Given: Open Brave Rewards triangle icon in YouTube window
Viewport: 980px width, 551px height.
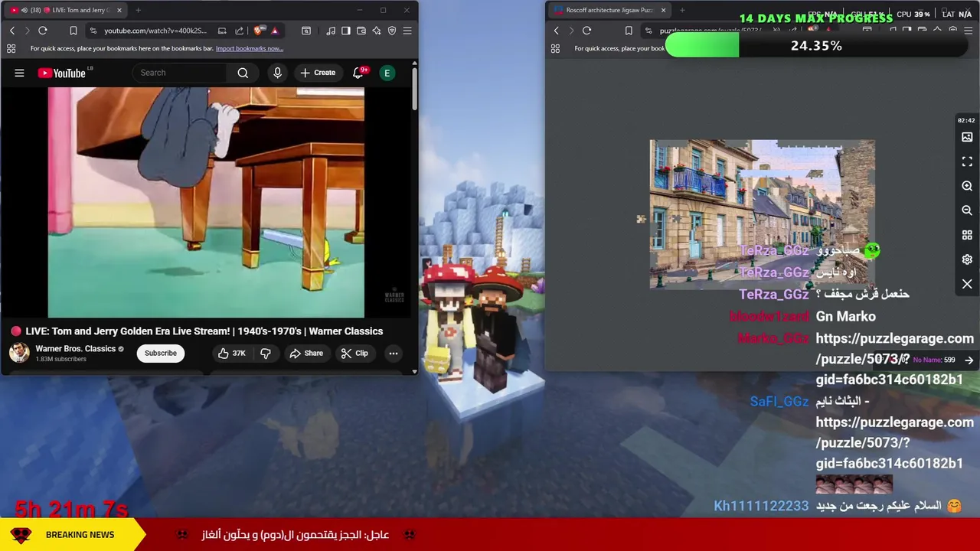Looking at the screenshot, I should pos(274,31).
